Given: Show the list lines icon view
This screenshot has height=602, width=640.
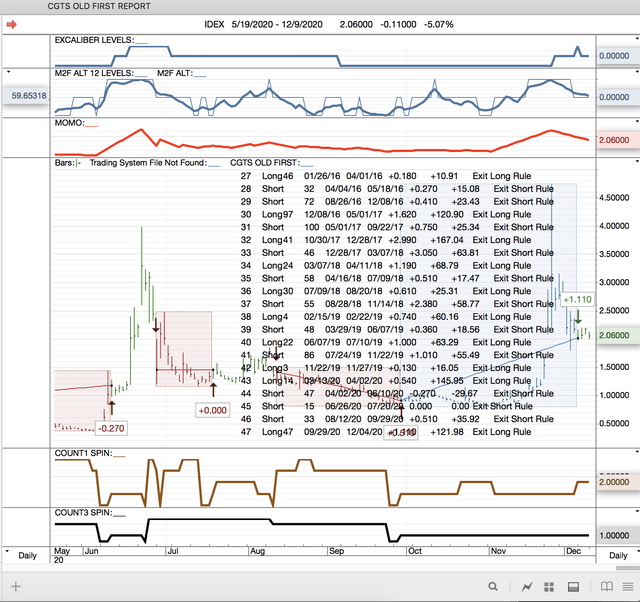Looking at the screenshot, I should (628, 586).
